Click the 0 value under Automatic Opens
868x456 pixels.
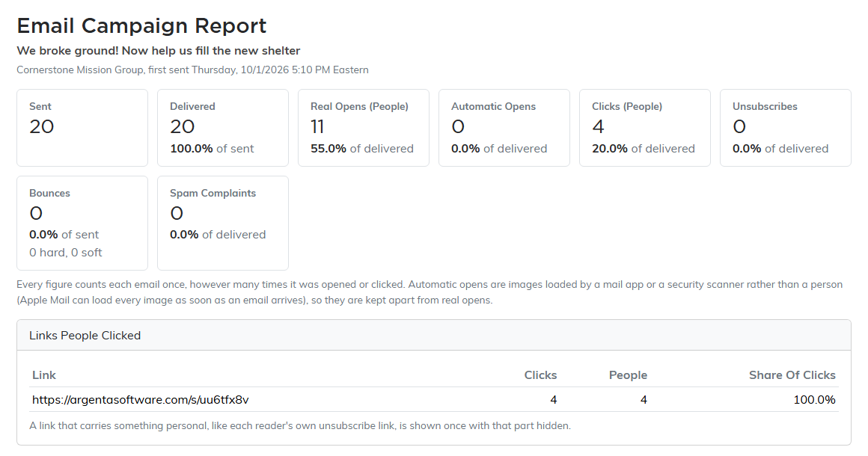pos(458,126)
